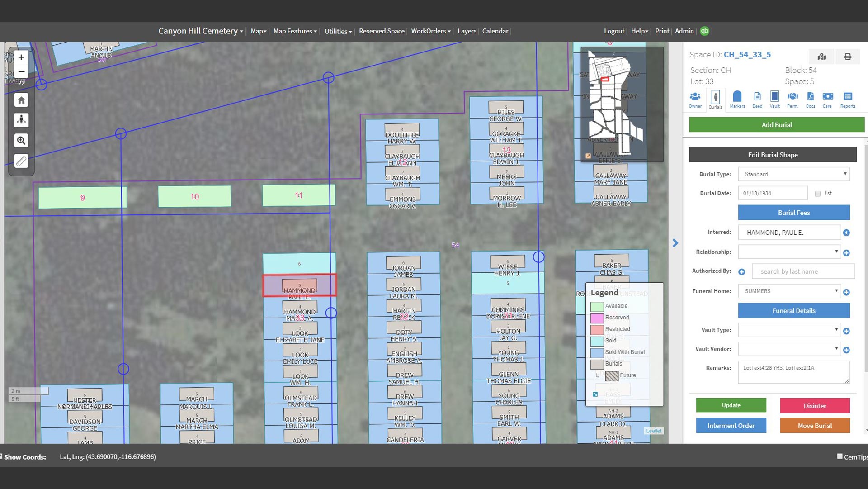
Task: Open the Reports tab icon
Action: point(848,100)
